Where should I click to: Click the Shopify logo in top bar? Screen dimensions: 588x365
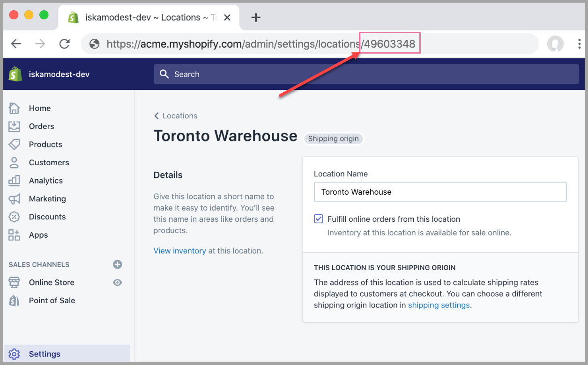[x=15, y=74]
